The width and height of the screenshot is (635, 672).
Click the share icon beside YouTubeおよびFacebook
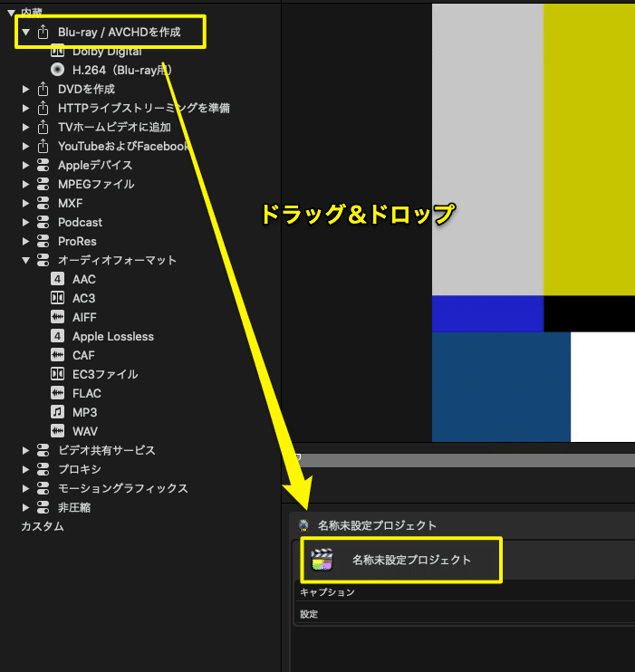click(x=43, y=146)
